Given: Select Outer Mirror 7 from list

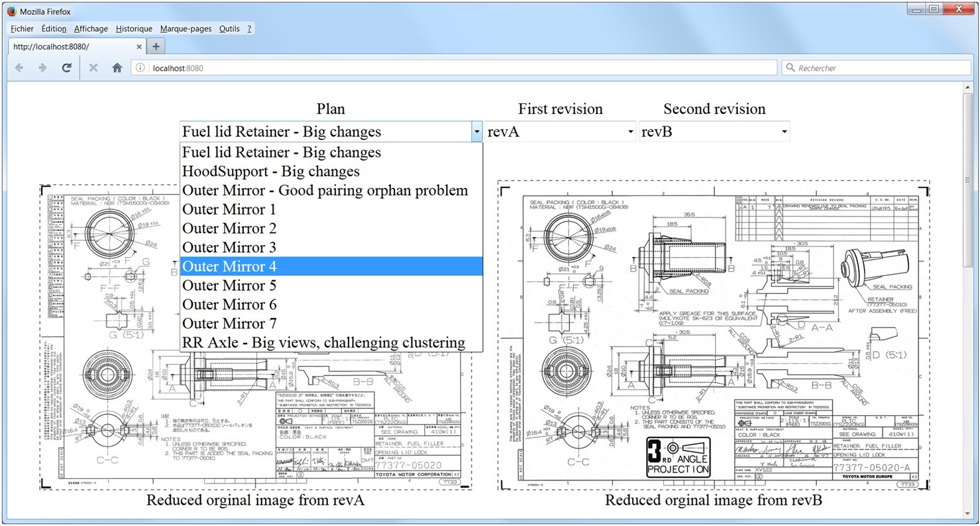Looking at the screenshot, I should (331, 323).
